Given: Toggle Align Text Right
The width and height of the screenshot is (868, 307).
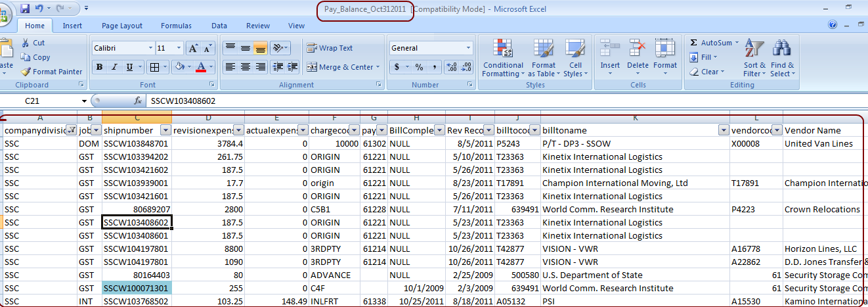Looking at the screenshot, I should click(260, 67).
